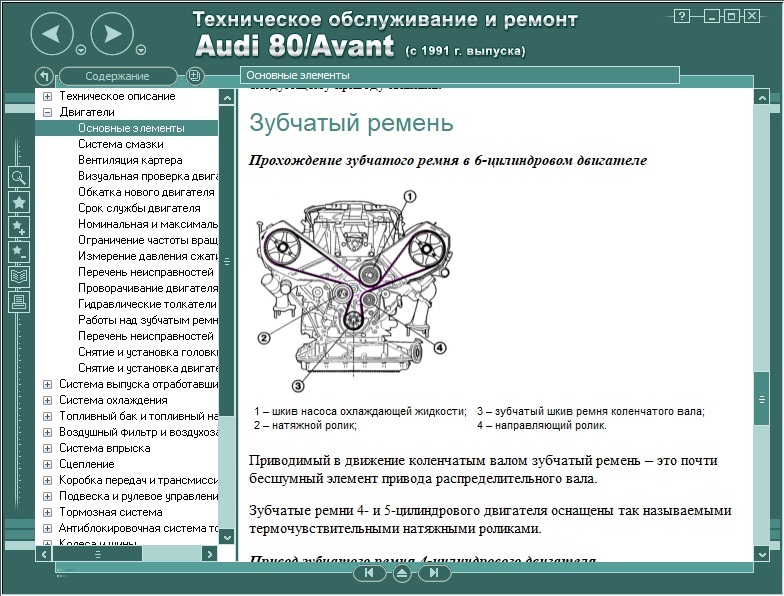The image size is (784, 596).
Task: Click contents horizontal scrollbar thumb
Action: click(98, 554)
